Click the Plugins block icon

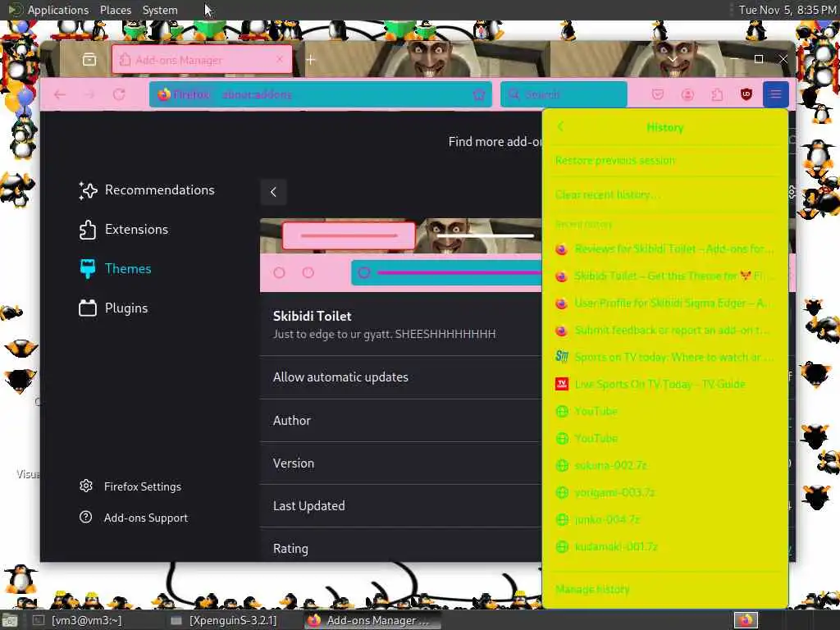[x=87, y=308]
